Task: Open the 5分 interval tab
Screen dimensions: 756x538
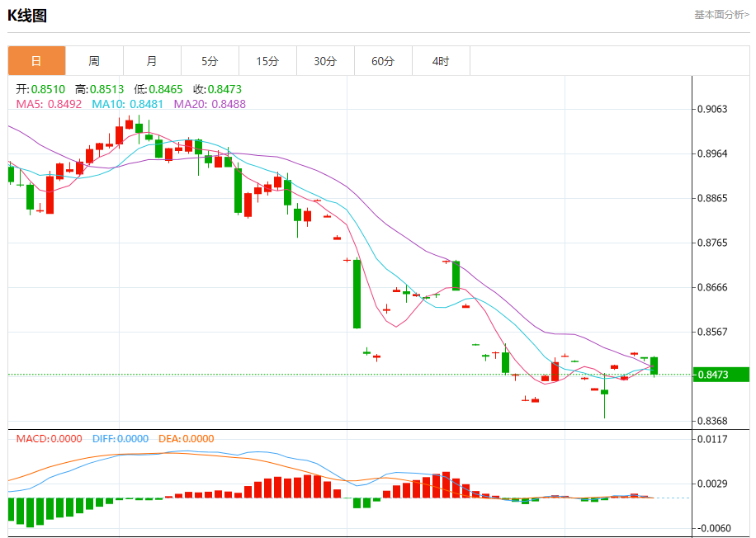Action: point(210,61)
